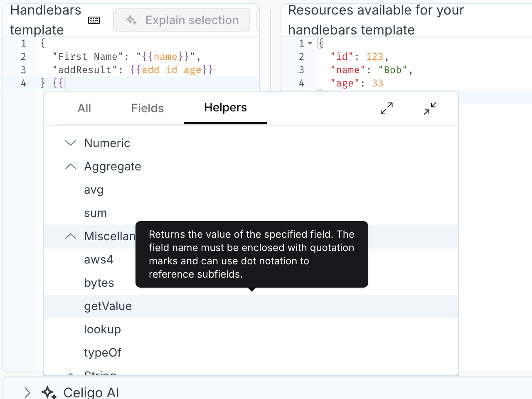Insert the sum helper

tap(251, 213)
